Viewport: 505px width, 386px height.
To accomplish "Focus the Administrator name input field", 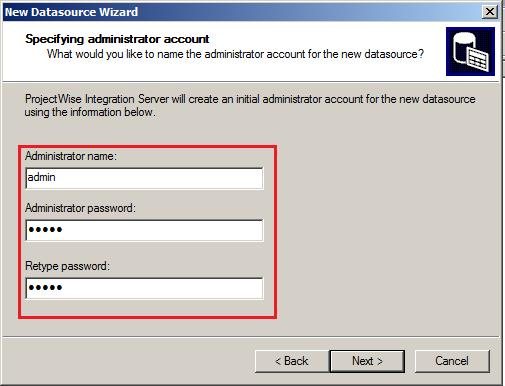I will 144,178.
